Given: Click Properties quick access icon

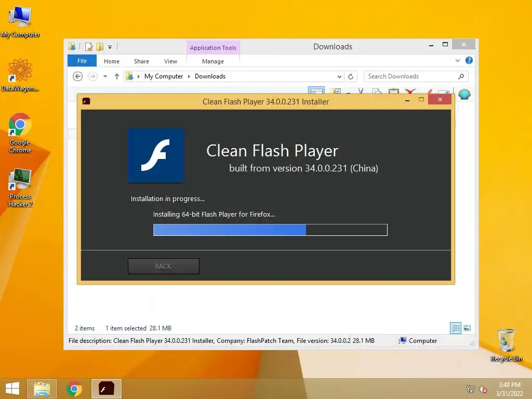Looking at the screenshot, I should pyautogui.click(x=89, y=46).
